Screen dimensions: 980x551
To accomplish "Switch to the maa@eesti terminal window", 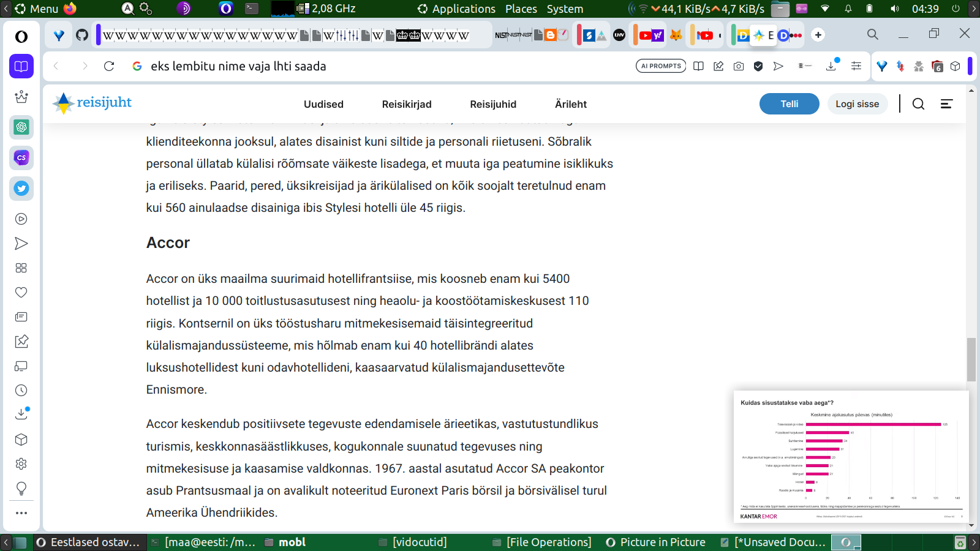I will point(204,542).
